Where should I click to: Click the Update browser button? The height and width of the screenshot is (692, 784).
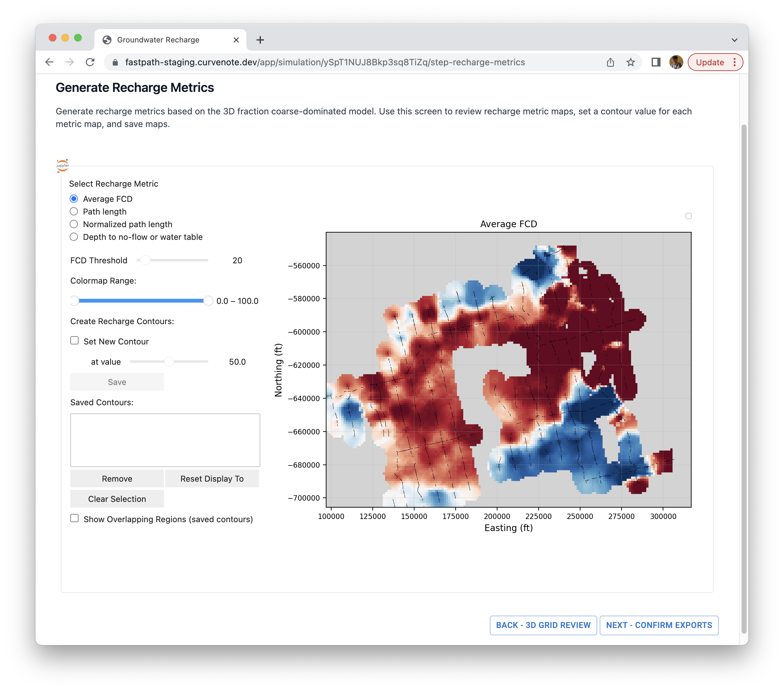[710, 62]
